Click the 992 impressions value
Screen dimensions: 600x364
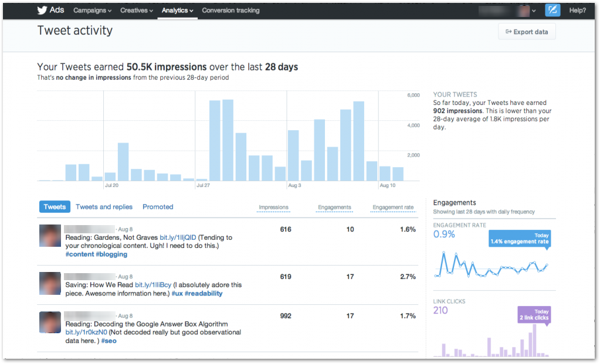click(x=286, y=316)
